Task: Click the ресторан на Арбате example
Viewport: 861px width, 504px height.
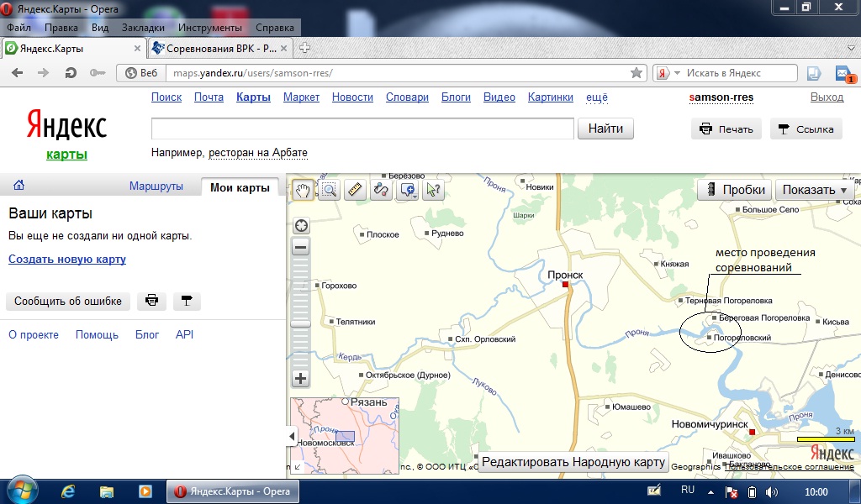Action: click(258, 153)
